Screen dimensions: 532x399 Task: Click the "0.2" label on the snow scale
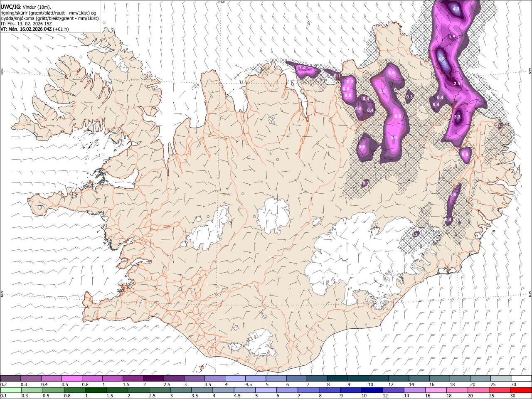(x=3, y=384)
